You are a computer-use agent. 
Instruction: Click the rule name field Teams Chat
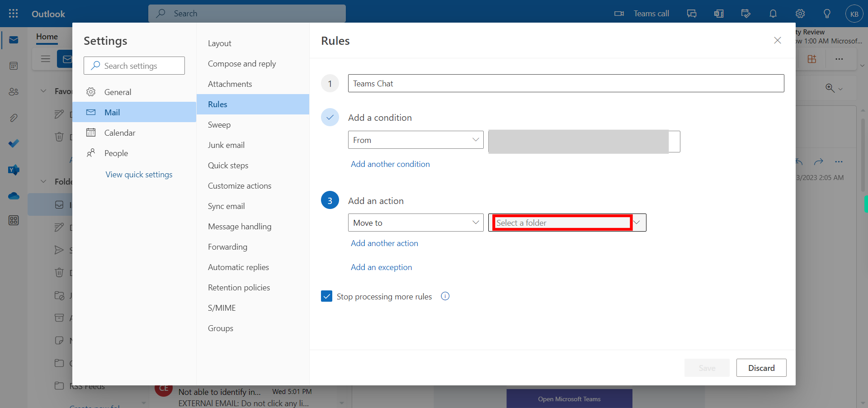point(566,83)
